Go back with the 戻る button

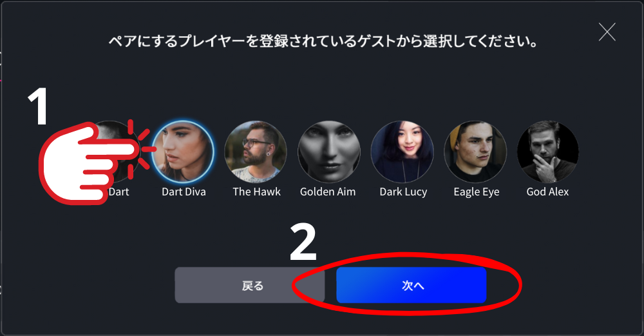(250, 286)
